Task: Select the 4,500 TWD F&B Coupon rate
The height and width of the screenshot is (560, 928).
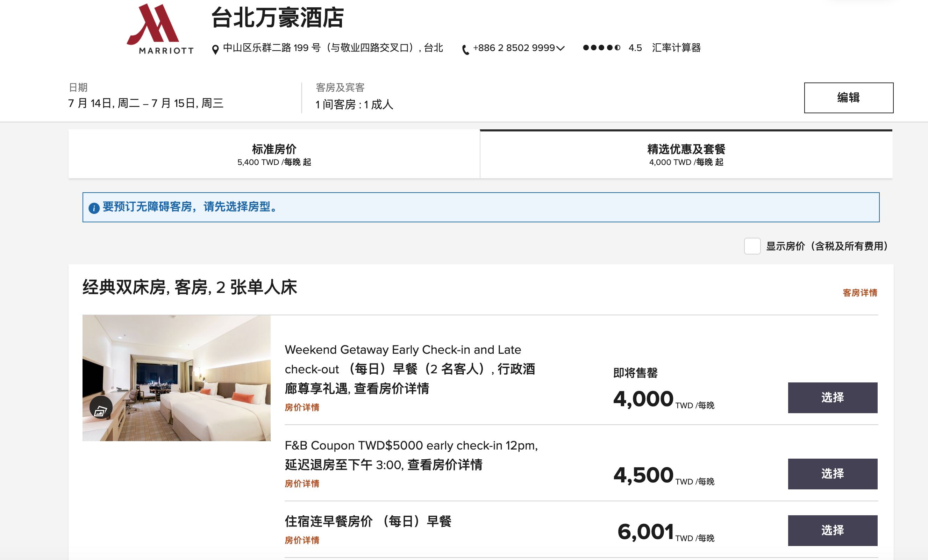Action: (832, 474)
